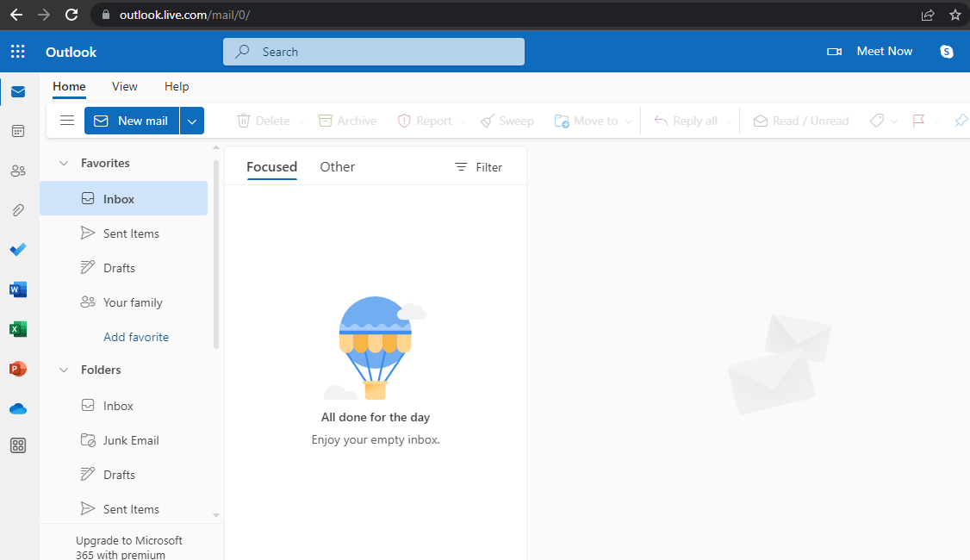Open Microsoft To Do checkmark icon

click(x=18, y=250)
